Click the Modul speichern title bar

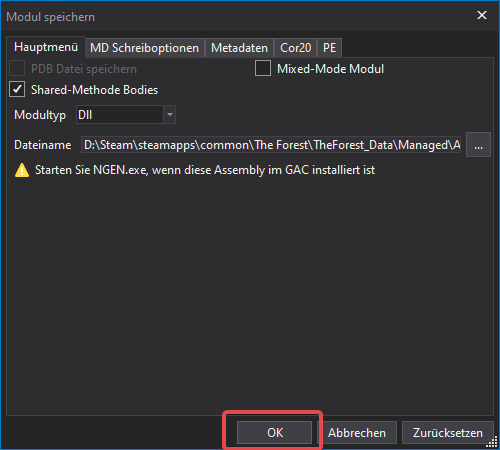(x=233, y=17)
